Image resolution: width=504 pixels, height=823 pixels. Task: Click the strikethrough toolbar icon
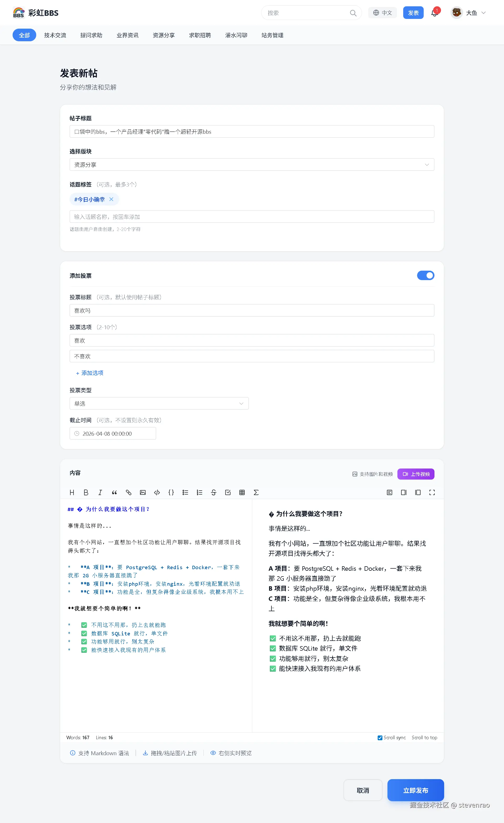coord(214,492)
